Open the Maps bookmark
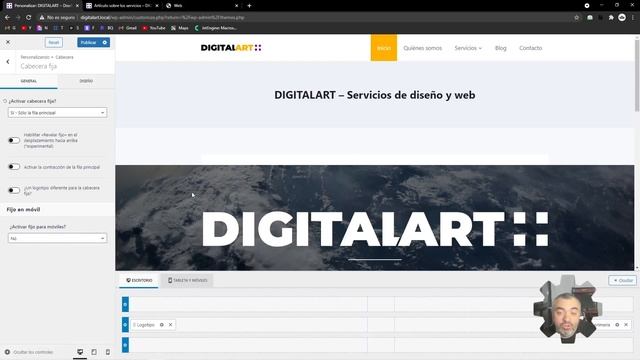The height and width of the screenshot is (360, 640). point(180,28)
